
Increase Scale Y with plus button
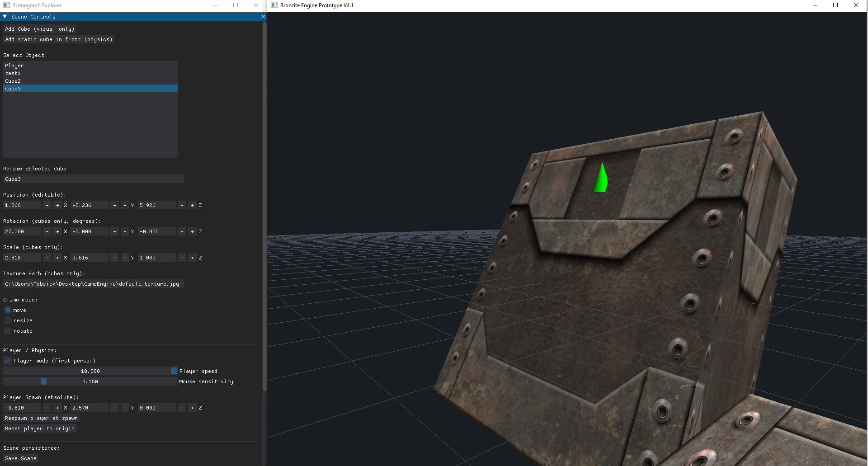(125, 258)
